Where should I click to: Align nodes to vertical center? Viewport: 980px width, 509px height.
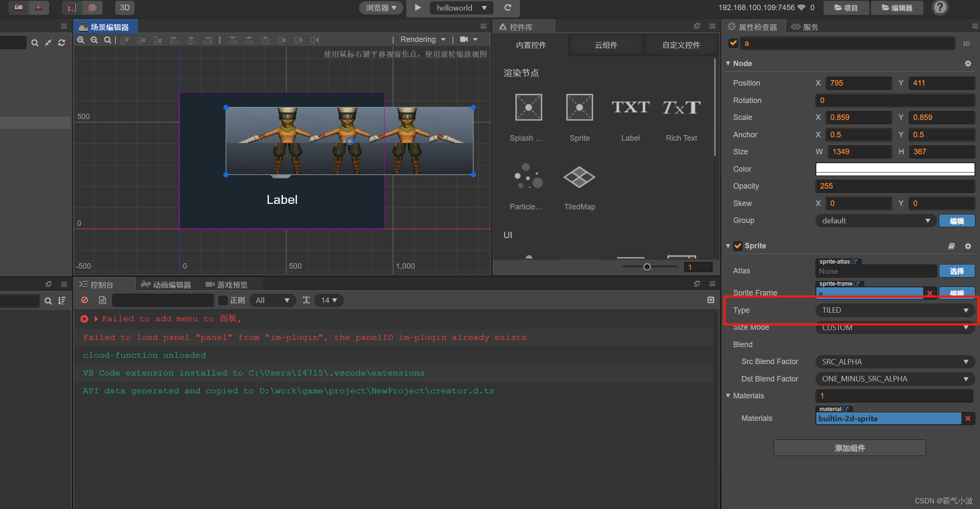tap(141, 40)
